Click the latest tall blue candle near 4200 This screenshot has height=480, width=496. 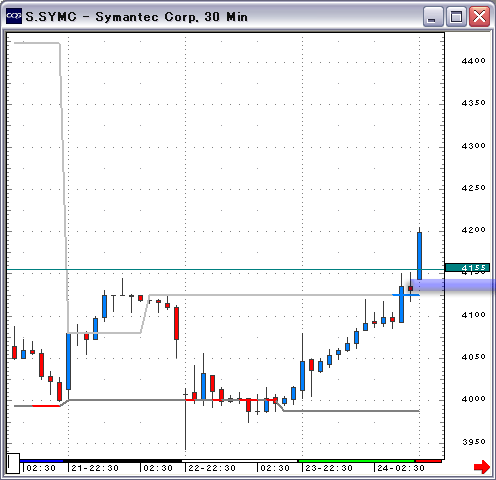click(419, 256)
